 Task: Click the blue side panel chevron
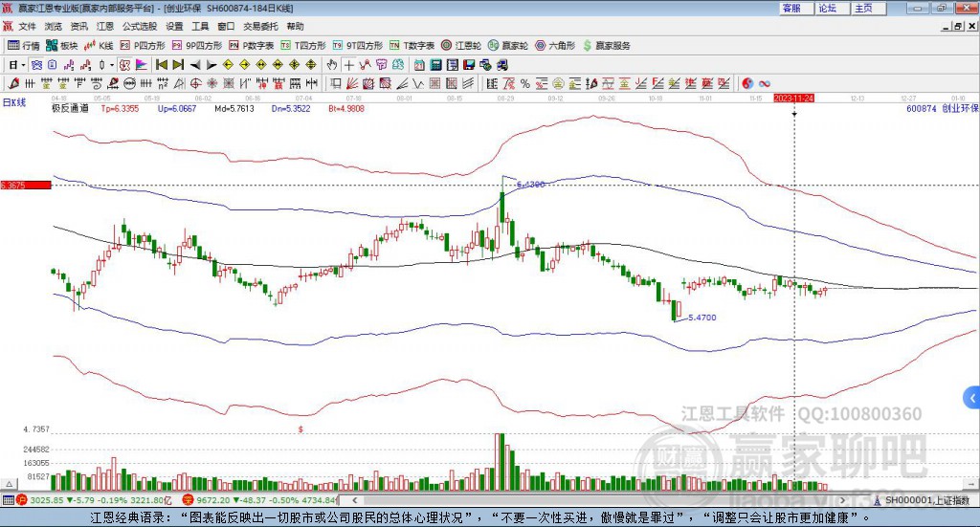click(972, 398)
